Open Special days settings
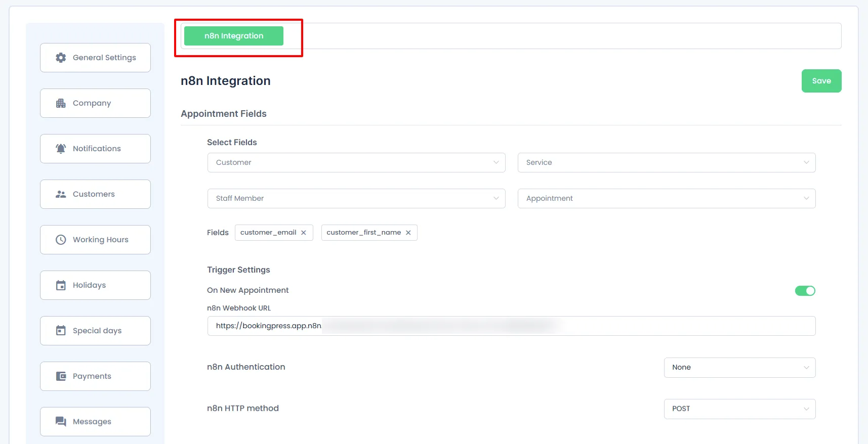The height and width of the screenshot is (444, 868). coord(95,331)
